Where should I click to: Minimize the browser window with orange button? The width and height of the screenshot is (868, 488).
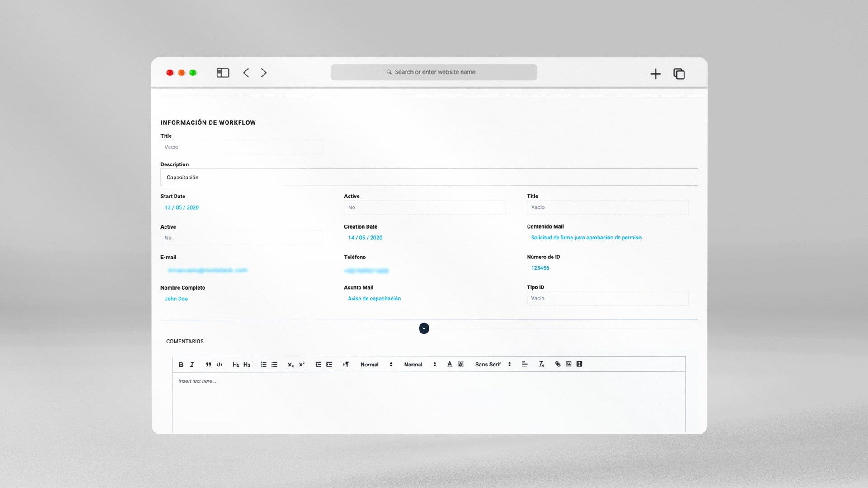pos(181,73)
